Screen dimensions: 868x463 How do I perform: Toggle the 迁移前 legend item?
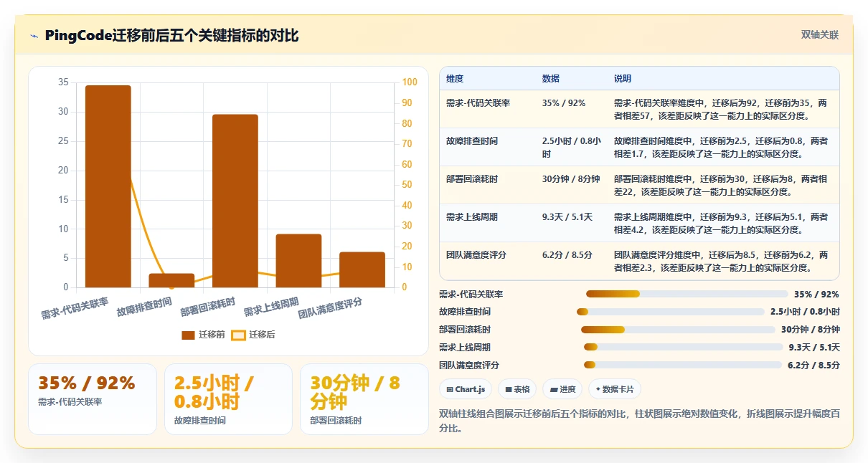tap(203, 335)
